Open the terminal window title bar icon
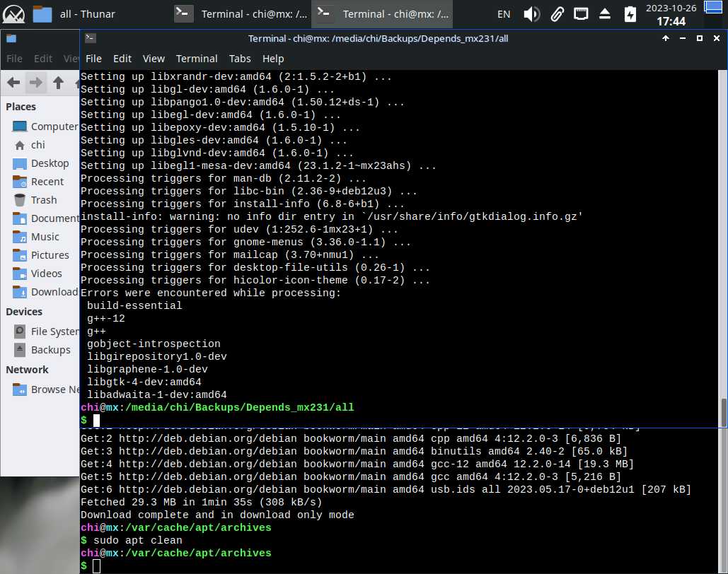The image size is (728, 574). tap(91, 38)
